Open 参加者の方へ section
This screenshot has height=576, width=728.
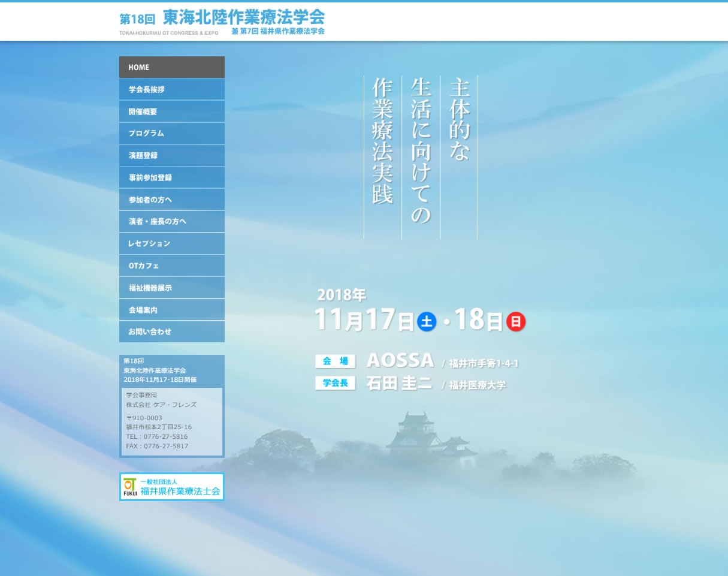click(171, 200)
